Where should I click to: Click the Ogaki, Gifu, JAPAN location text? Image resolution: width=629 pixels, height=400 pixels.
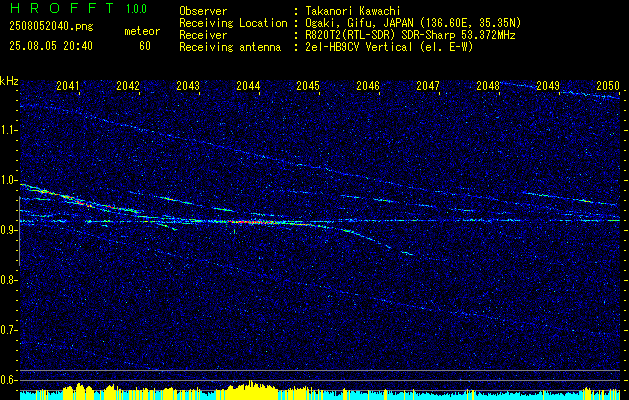[413, 23]
